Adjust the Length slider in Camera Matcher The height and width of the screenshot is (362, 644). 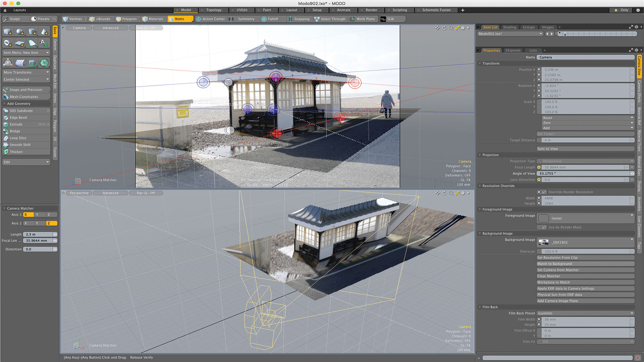coord(55,234)
